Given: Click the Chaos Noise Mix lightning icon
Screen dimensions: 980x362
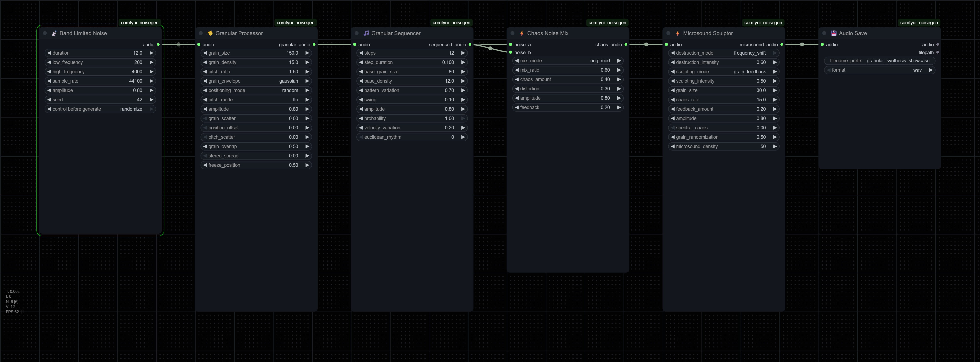Looking at the screenshot, I should pyautogui.click(x=522, y=33).
